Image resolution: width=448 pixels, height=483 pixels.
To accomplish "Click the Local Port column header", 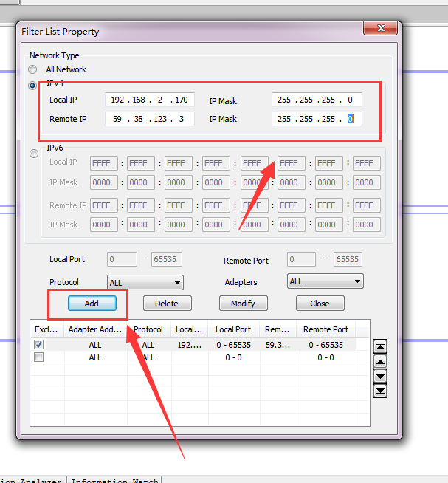I will 233,329.
